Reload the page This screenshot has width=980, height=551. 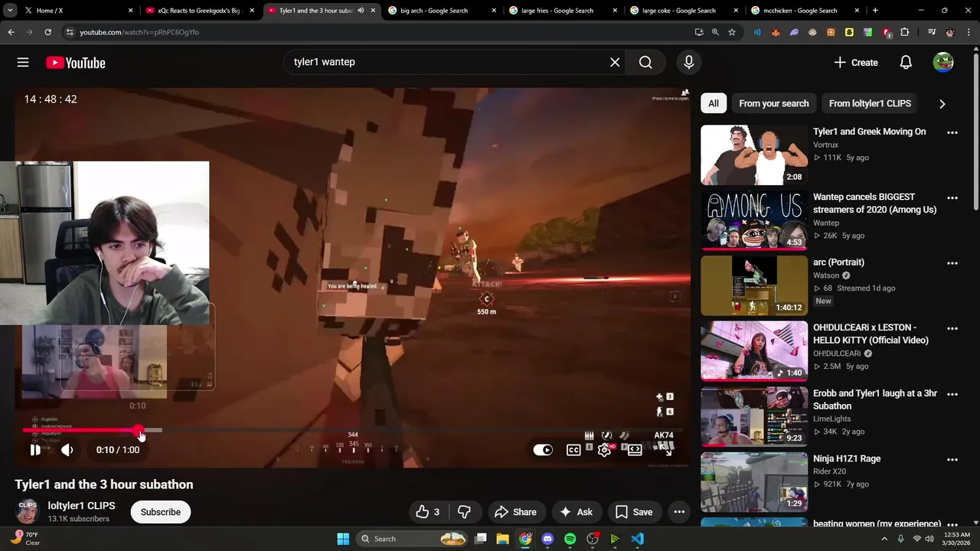(x=48, y=32)
